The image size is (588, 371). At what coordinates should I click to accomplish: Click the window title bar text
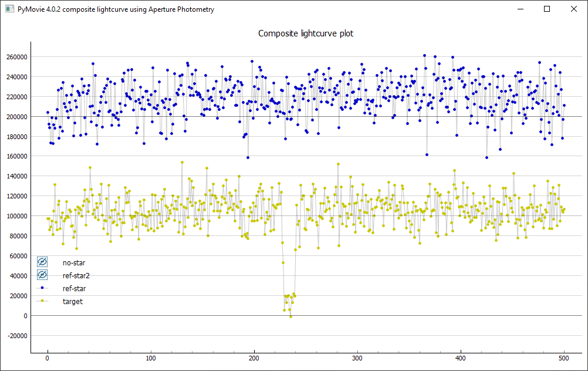click(x=116, y=9)
